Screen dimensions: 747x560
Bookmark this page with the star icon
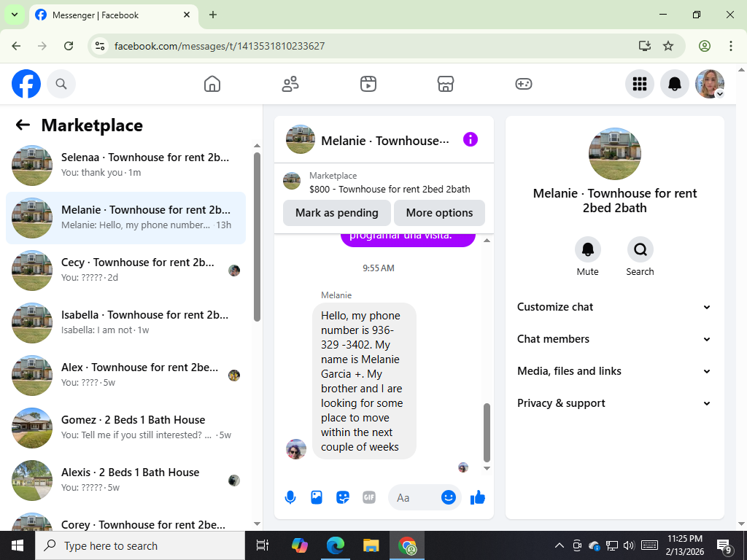(668, 46)
